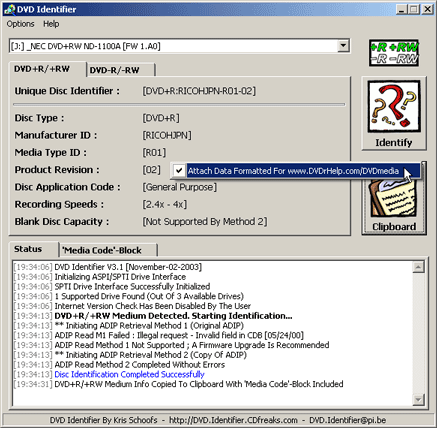The height and width of the screenshot is (428, 437).
Task: Click the DVD.Identifier.CDfreaks.com URL in footer
Action: [233, 420]
